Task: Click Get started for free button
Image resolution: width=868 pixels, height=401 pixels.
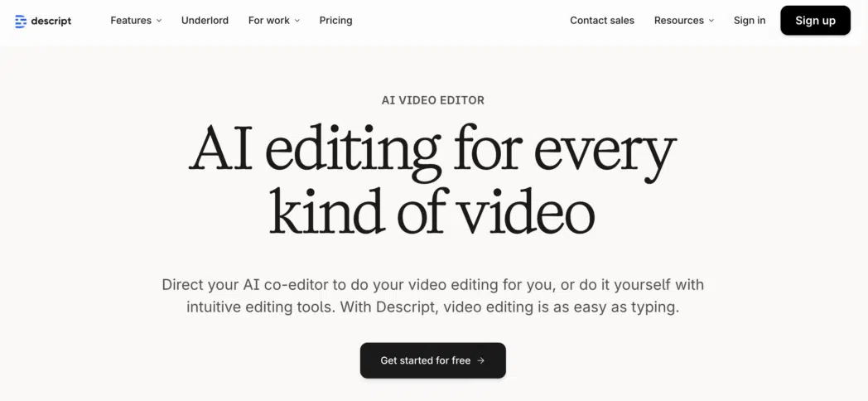Action: pos(433,360)
